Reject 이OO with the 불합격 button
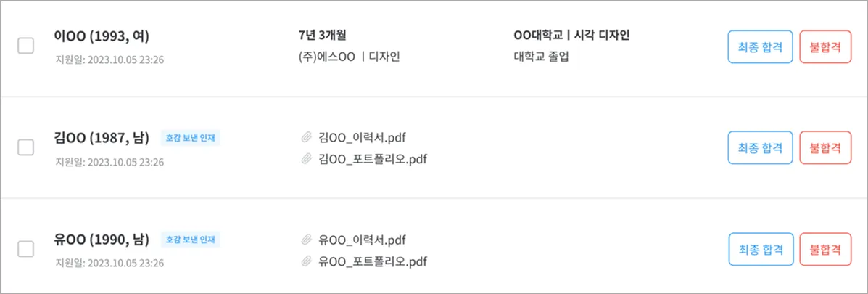 pyautogui.click(x=824, y=46)
